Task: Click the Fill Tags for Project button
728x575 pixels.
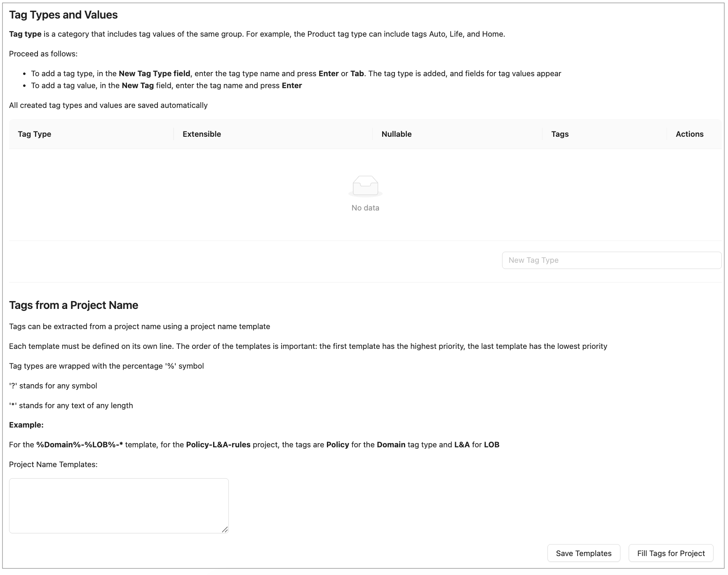Action: click(x=671, y=553)
